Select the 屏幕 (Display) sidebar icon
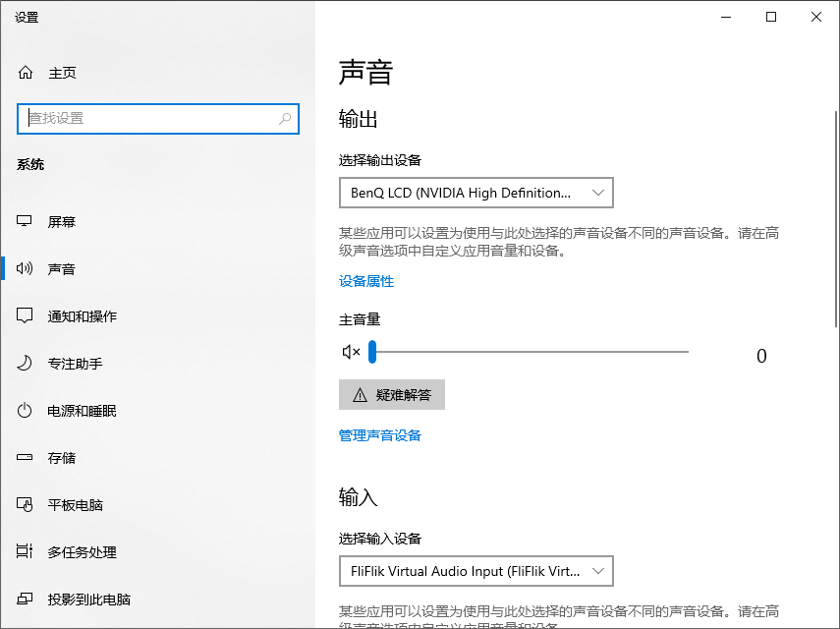 click(x=25, y=221)
